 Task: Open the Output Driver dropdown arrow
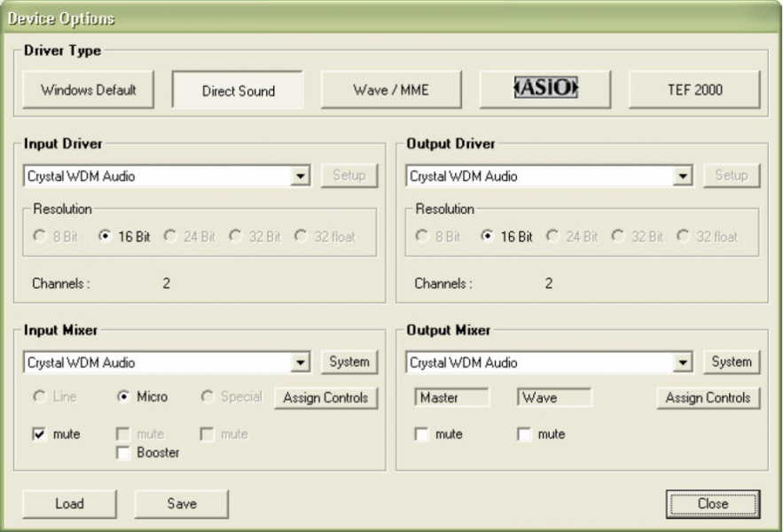tap(682, 176)
